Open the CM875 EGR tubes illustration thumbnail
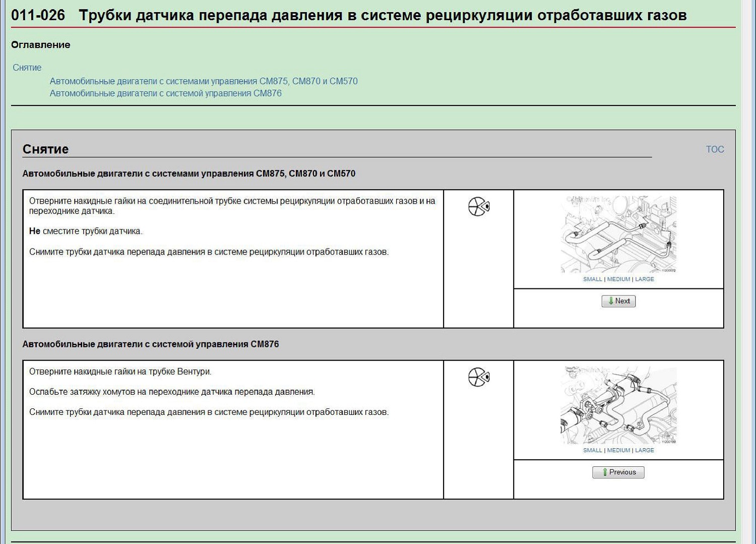Image resolution: width=756 pixels, height=544 pixels. coord(618,234)
